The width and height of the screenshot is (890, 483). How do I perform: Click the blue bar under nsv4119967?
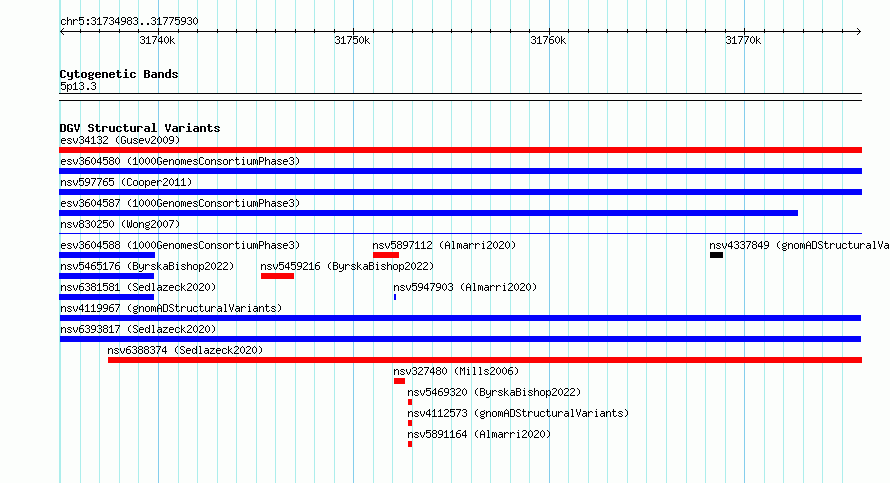pos(460,318)
